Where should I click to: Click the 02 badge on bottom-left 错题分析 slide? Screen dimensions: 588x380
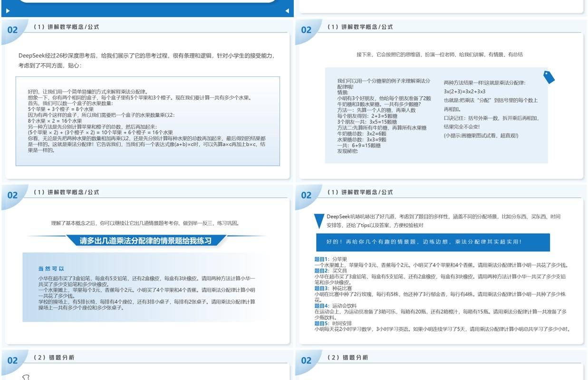(x=13, y=361)
